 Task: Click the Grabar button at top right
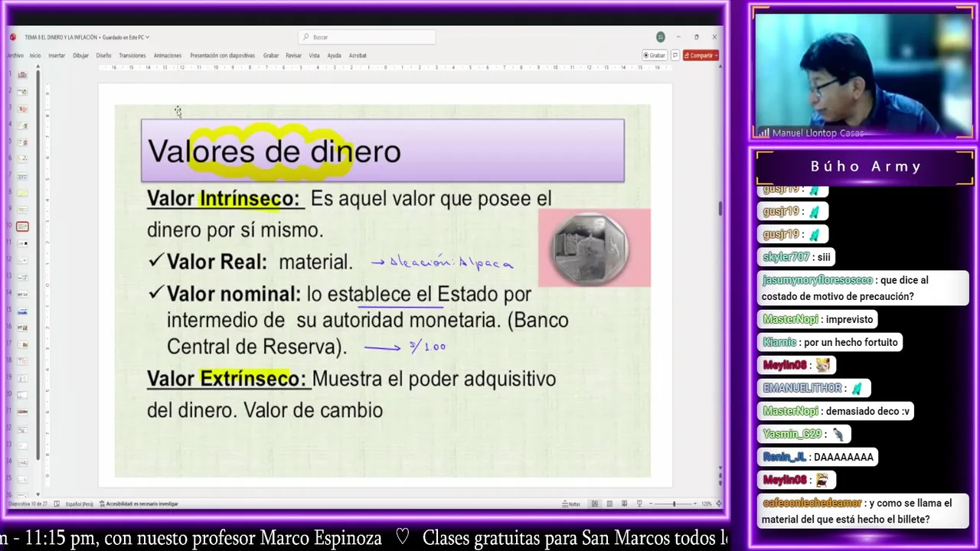pos(655,55)
